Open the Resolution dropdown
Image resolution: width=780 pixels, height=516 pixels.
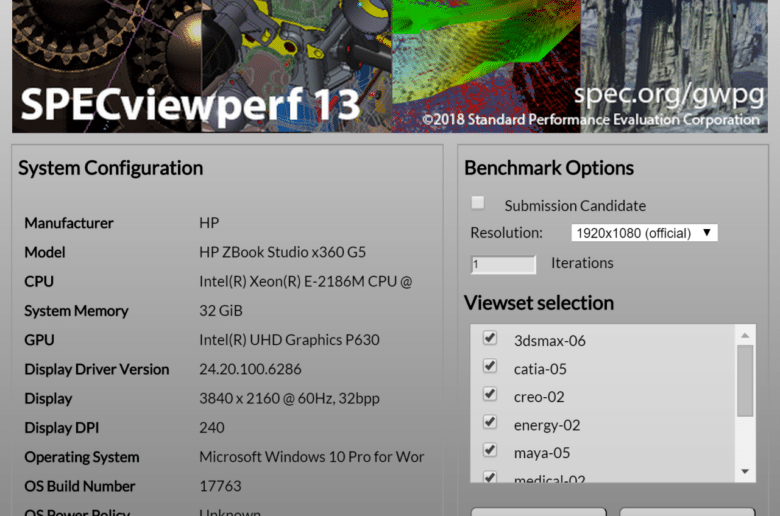(644, 233)
